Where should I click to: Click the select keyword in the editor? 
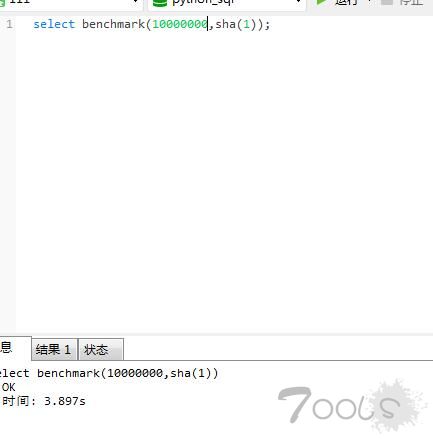tap(54, 24)
